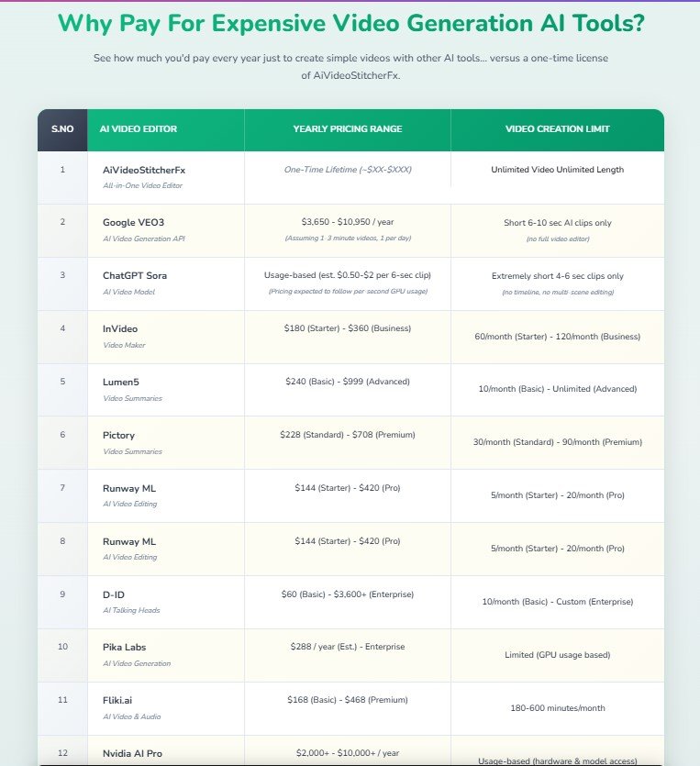Viewport: 700px width, 766px height.
Task: Click the AiVideoStitcherFx product name
Action: point(144,170)
